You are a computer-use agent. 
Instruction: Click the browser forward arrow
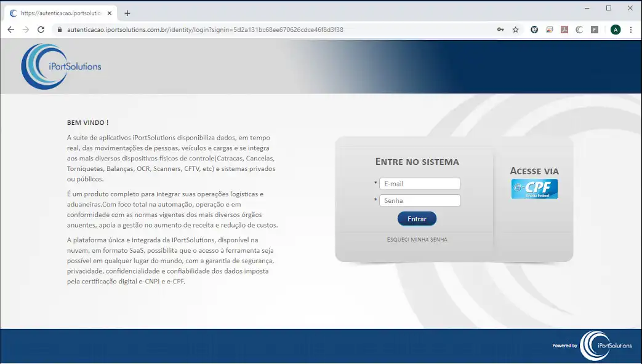point(26,30)
